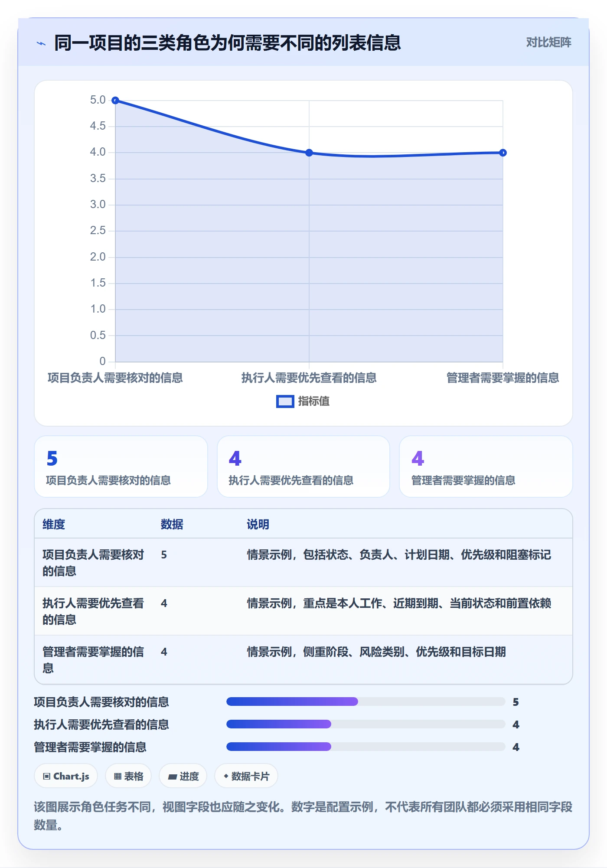Click the bar icon inside 进度 chip
The image size is (607, 868).
tap(173, 777)
